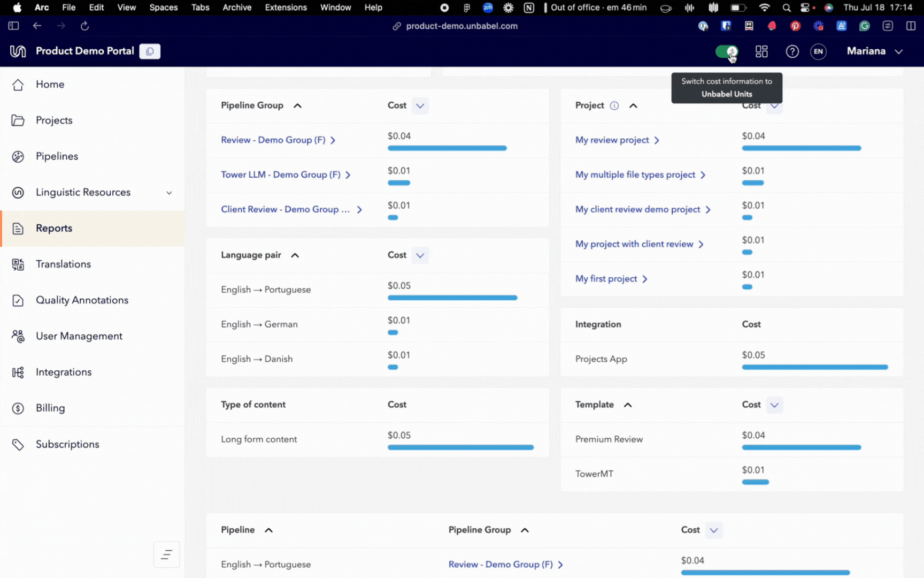Sort Pipeline column caret in bottom table
This screenshot has width=924, height=578.
coord(269,530)
